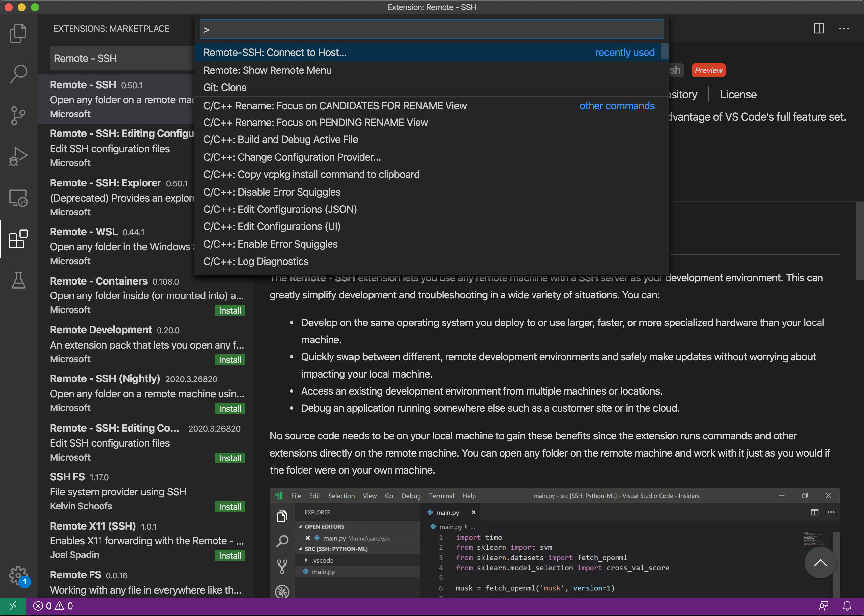Click the green remote indicator in status bar

13,606
